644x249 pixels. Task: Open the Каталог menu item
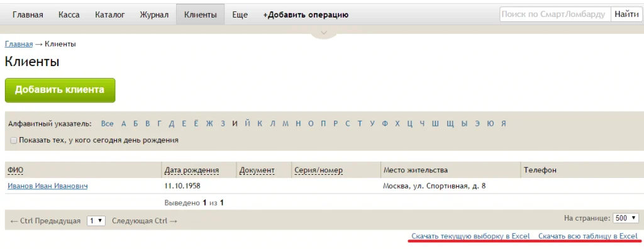(109, 15)
